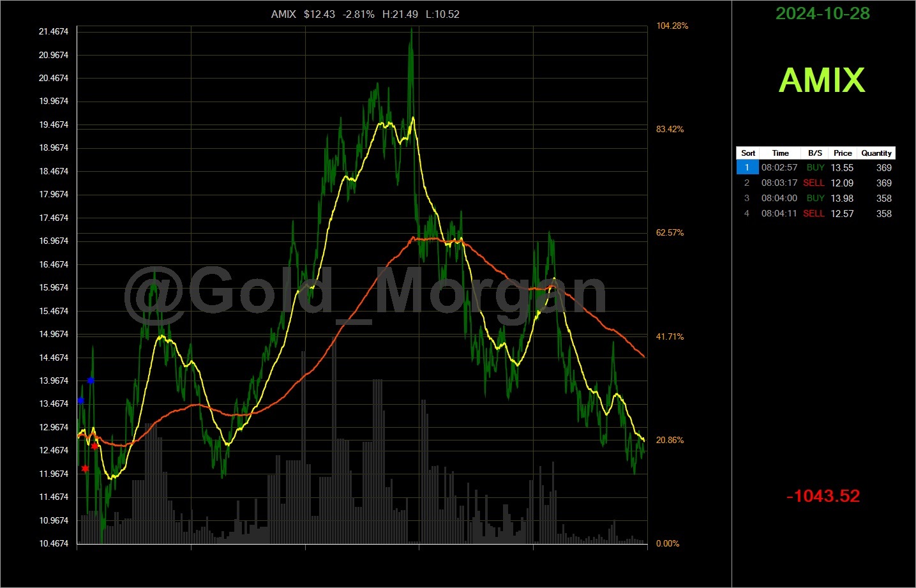
Task: Click the 83.42% percent axis label
Action: [670, 129]
